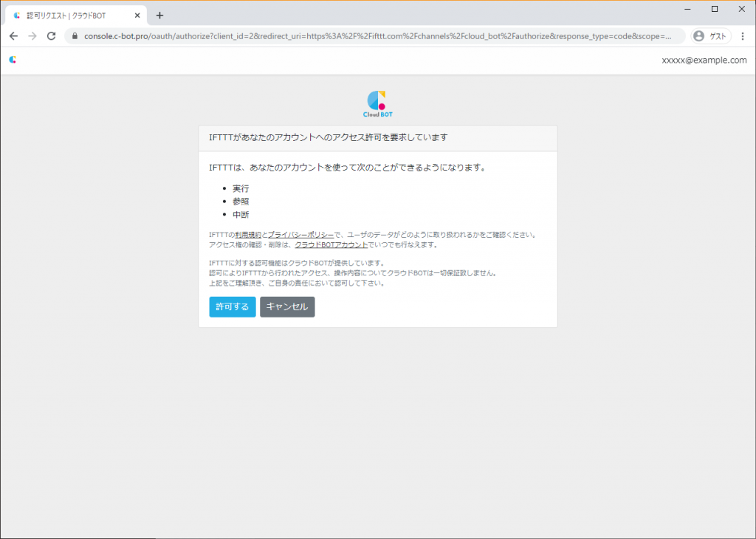This screenshot has width=756, height=539.
Task: Open the Chrome three-dot menu
Action: (743, 36)
